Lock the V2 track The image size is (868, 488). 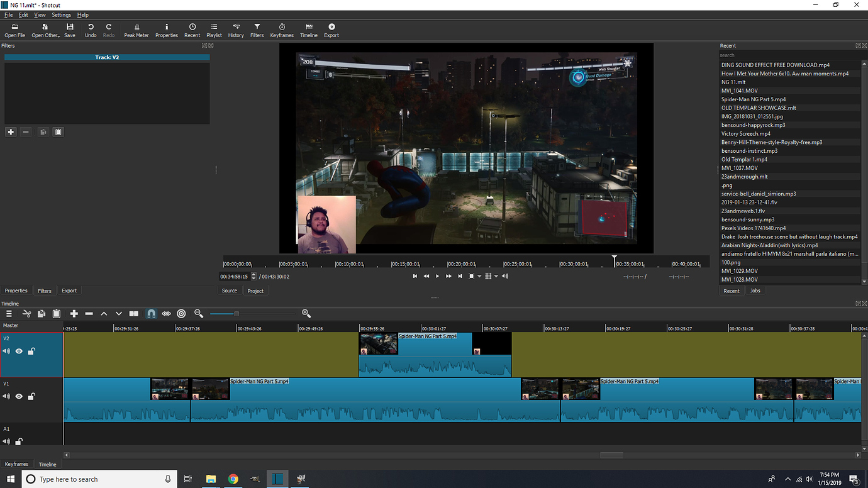coord(31,352)
